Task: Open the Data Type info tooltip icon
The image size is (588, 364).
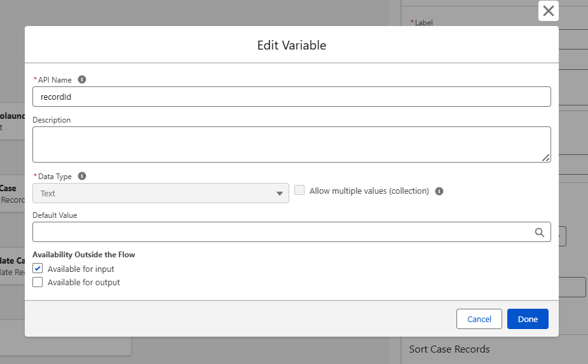Action: click(82, 176)
